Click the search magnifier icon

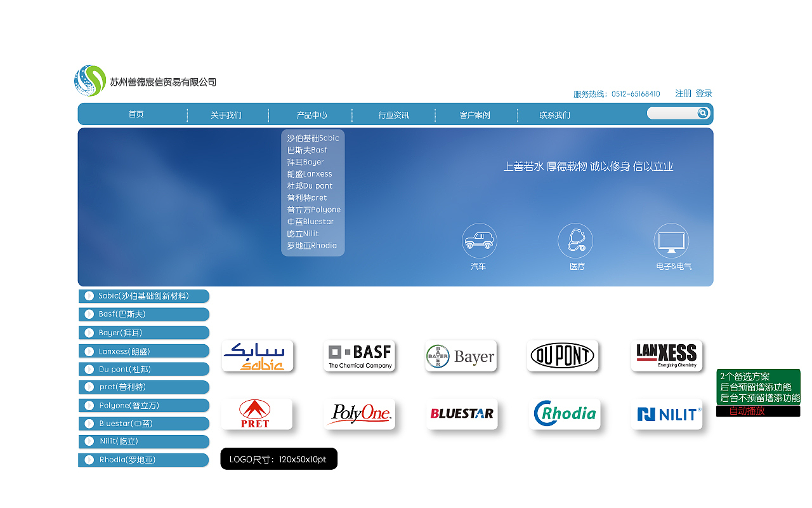703,113
